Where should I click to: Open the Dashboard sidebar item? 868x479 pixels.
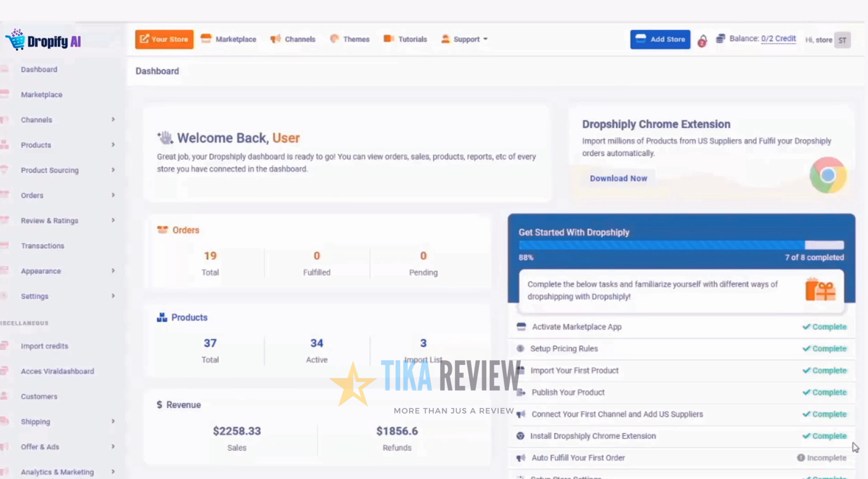pos(39,69)
